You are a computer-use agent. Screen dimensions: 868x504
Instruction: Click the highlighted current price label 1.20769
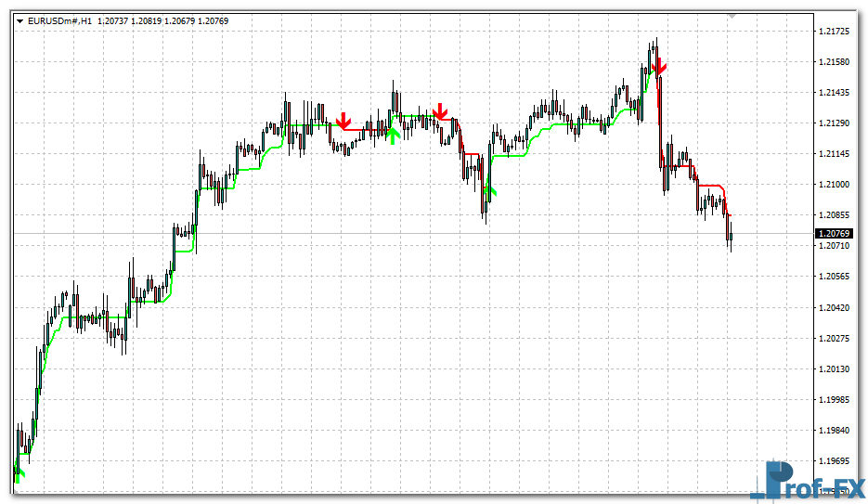(x=836, y=233)
